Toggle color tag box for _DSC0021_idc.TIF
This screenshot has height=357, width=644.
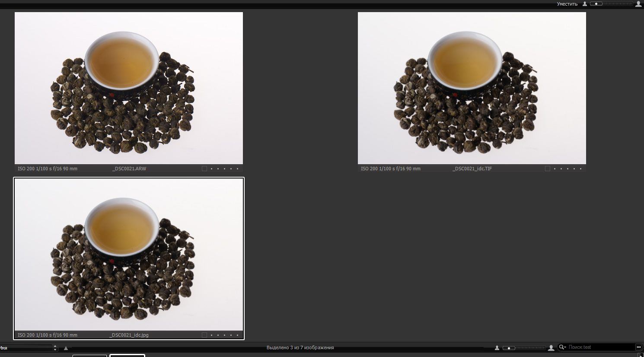tap(548, 169)
